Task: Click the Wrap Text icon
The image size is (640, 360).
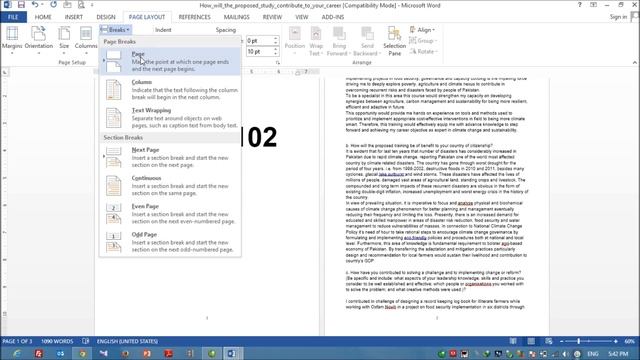Action: pyautogui.click(x=316, y=33)
